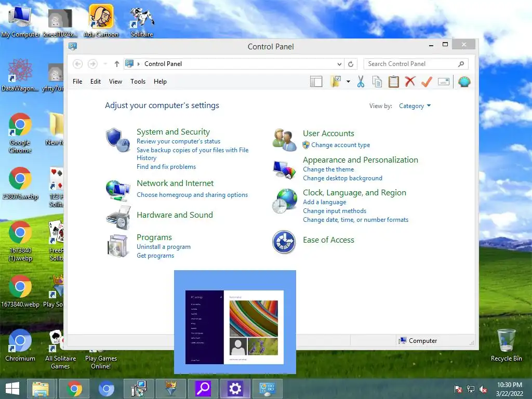Click the User Accounts people icon
Viewport: 532px width, 399px height.
click(x=284, y=140)
